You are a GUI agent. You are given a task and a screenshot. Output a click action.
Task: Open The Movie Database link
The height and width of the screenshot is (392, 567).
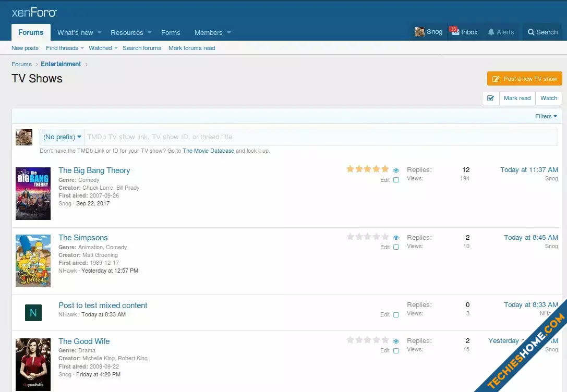tap(208, 151)
